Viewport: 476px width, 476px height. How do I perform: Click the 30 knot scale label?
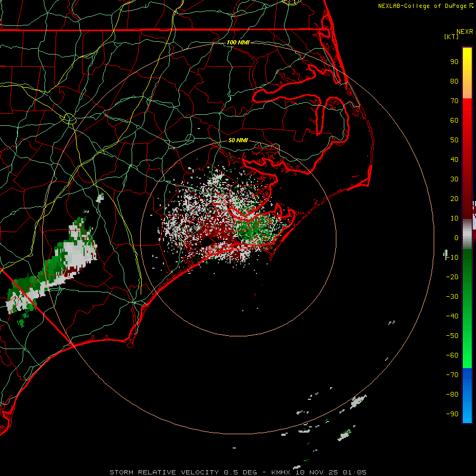tap(454, 179)
